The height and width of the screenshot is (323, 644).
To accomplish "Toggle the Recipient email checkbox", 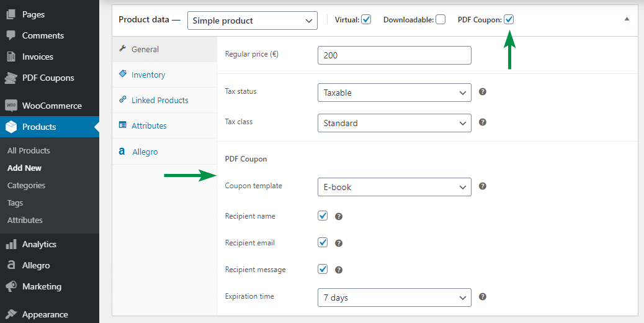I will click(323, 242).
